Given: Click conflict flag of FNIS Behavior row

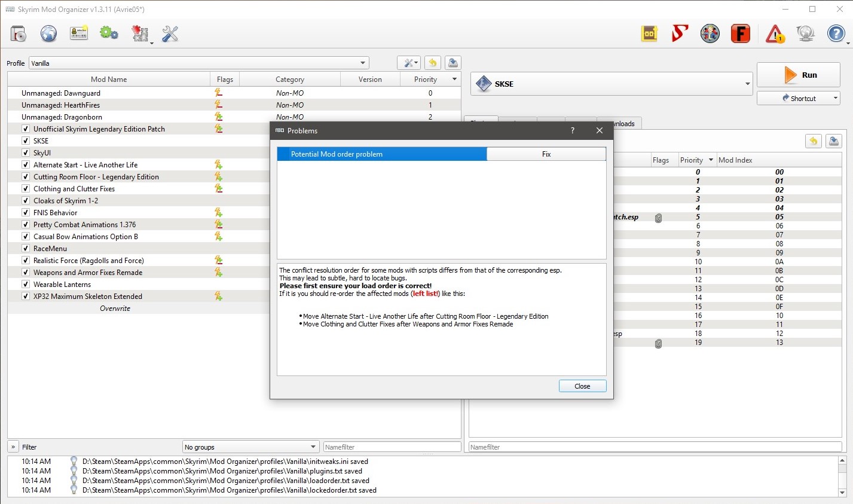Looking at the screenshot, I should point(219,213).
